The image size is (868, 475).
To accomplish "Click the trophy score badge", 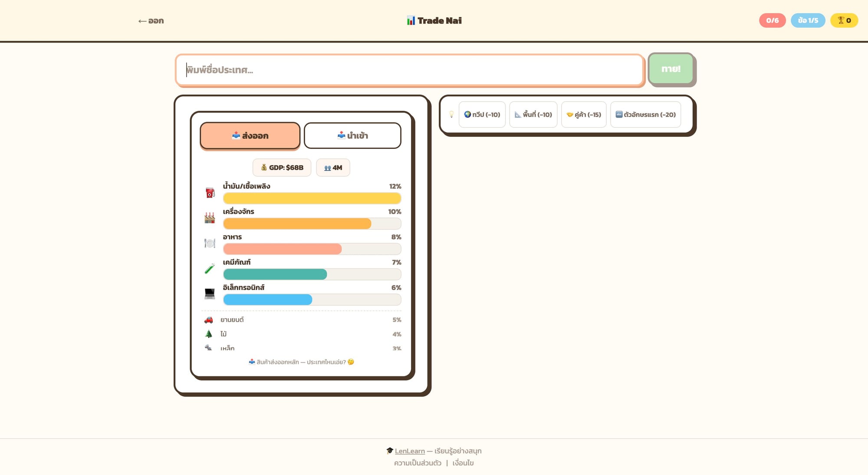I will 844,20.
